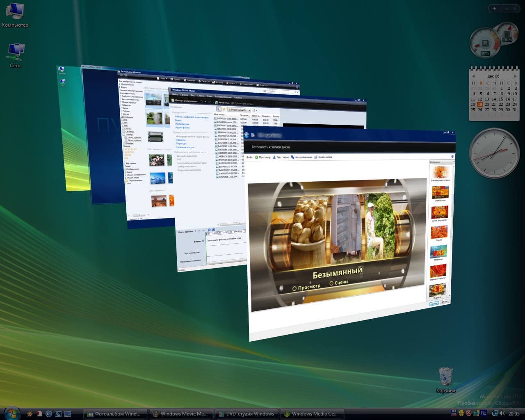This screenshot has width=525, height=420.
Task: Click the zoom in timeline icon in Movie Maker
Action: click(x=209, y=230)
